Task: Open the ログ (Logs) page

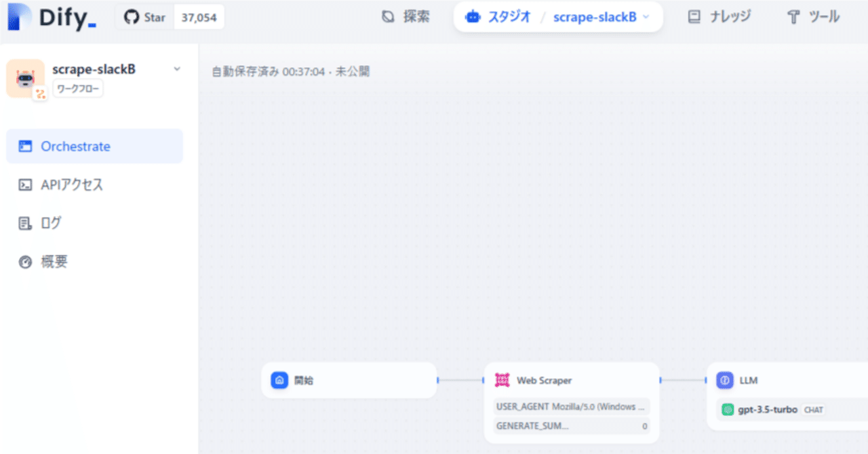Action: coord(54,223)
